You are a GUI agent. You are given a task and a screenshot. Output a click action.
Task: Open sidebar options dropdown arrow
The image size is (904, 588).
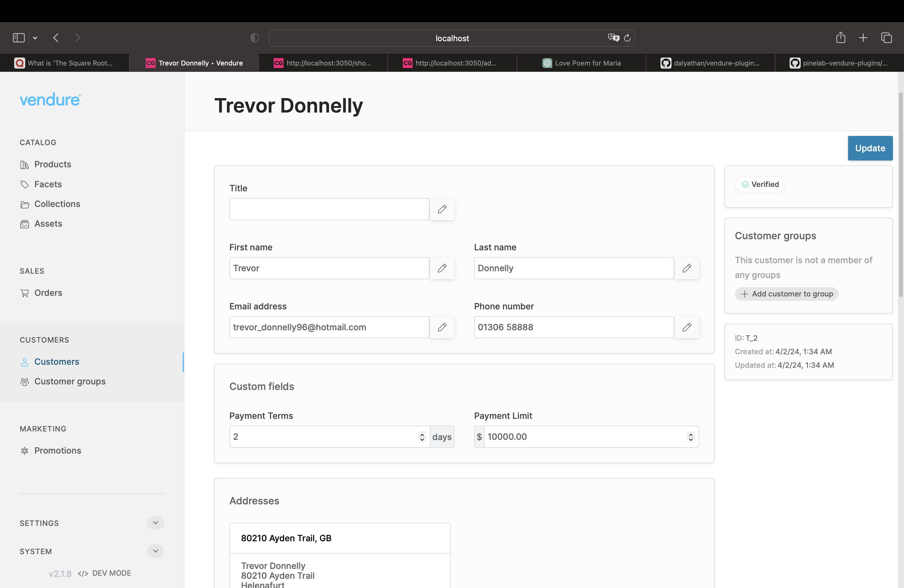point(35,38)
